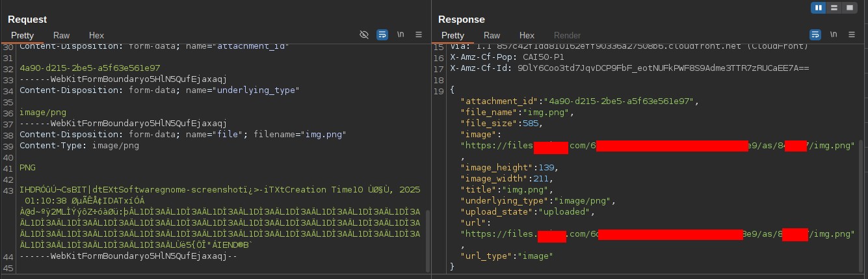This screenshot has width=868, height=279.
Task: Switch Response view to Raw tab
Action: click(x=492, y=35)
